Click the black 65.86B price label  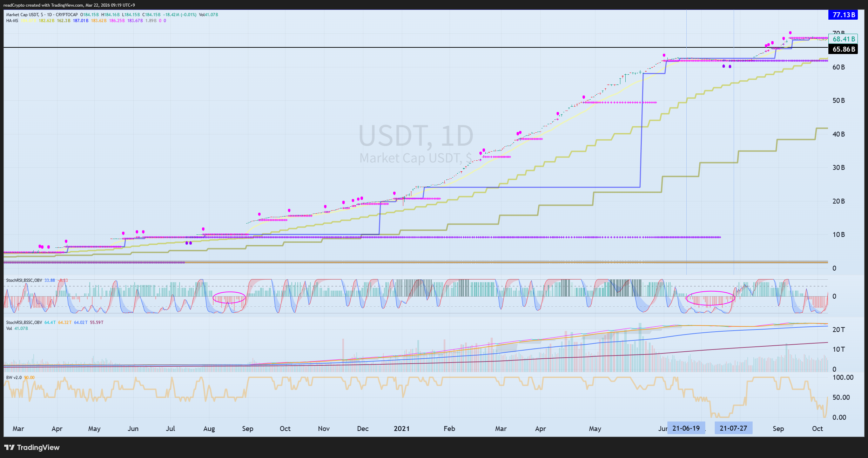[843, 49]
